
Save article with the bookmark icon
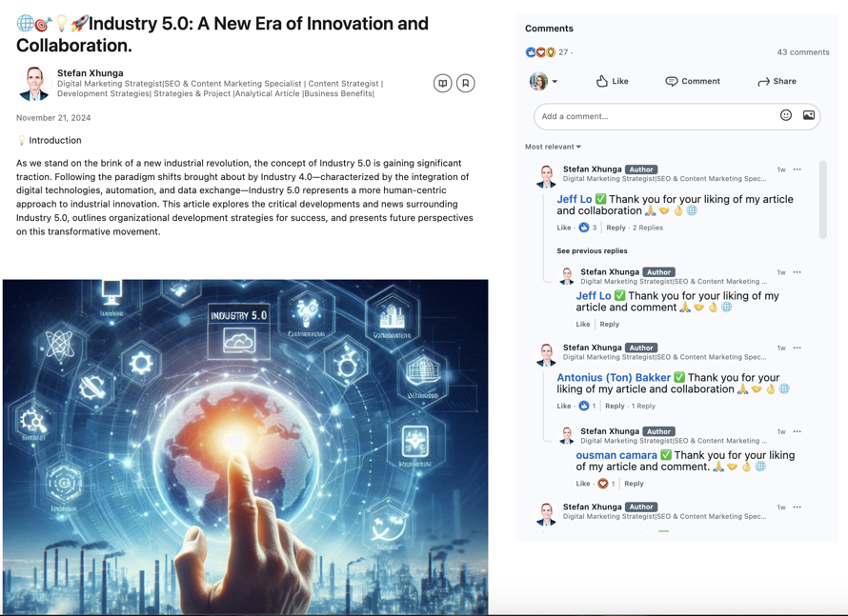[x=466, y=83]
